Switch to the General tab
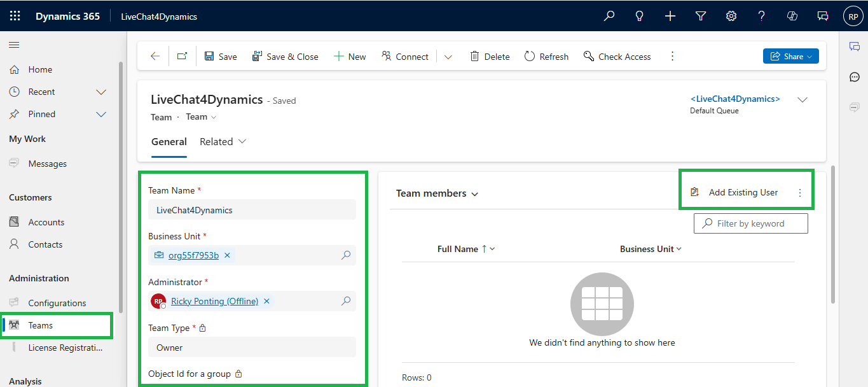Image resolution: width=868 pixels, height=387 pixels. (x=169, y=141)
